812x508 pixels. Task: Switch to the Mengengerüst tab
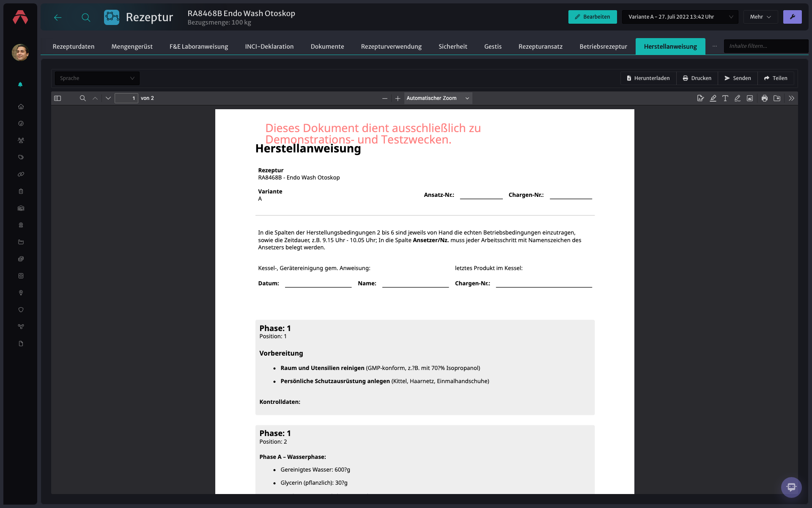(132, 47)
